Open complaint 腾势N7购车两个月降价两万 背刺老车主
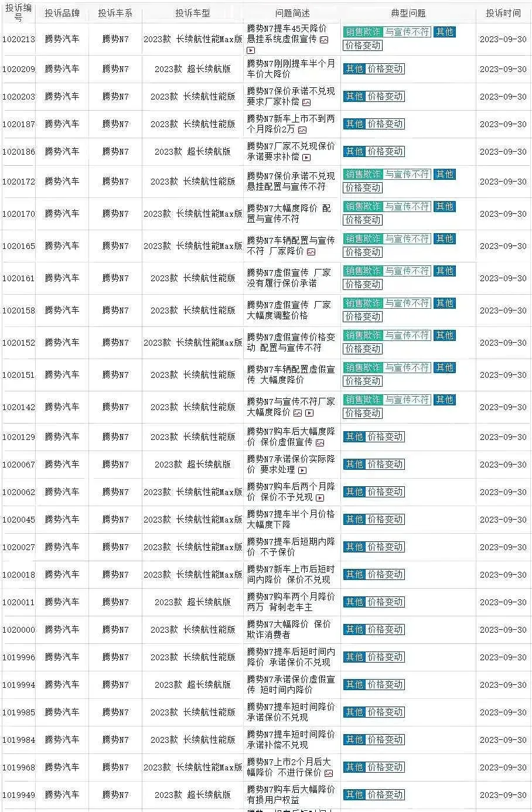 point(291,602)
